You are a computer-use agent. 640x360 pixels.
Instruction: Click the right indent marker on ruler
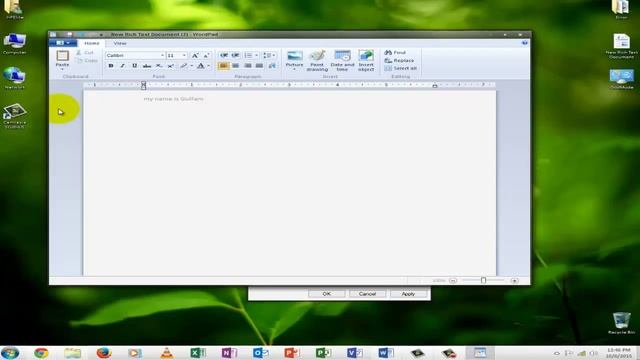[x=435, y=86]
